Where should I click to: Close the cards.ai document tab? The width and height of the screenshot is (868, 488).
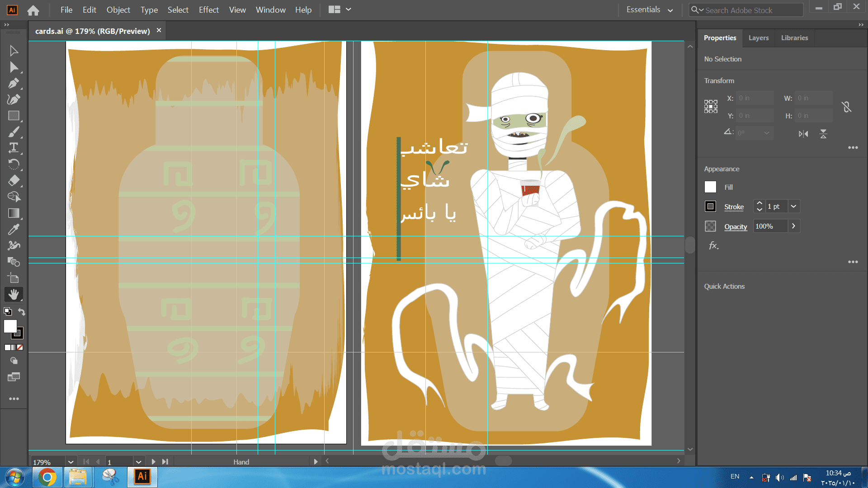159,30
